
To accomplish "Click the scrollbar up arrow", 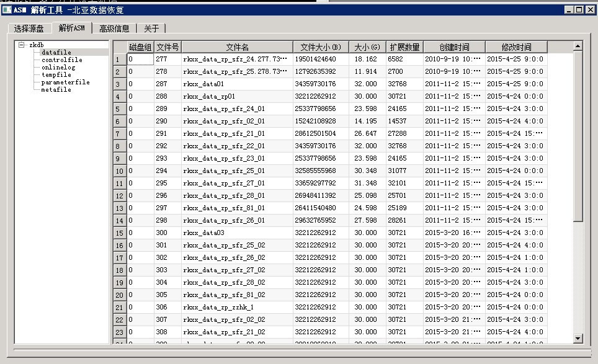I will point(578,46).
